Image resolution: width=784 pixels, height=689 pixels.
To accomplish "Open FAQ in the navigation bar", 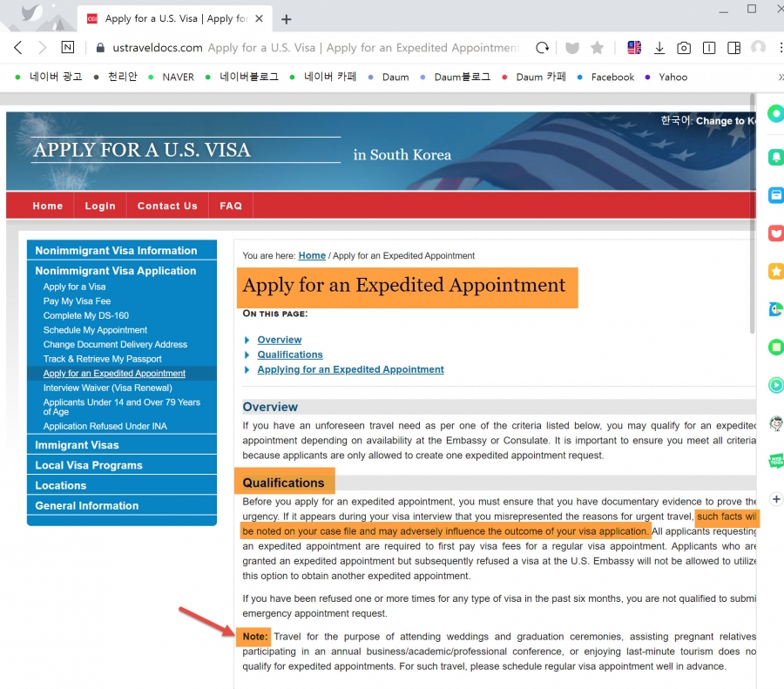I will pos(231,206).
